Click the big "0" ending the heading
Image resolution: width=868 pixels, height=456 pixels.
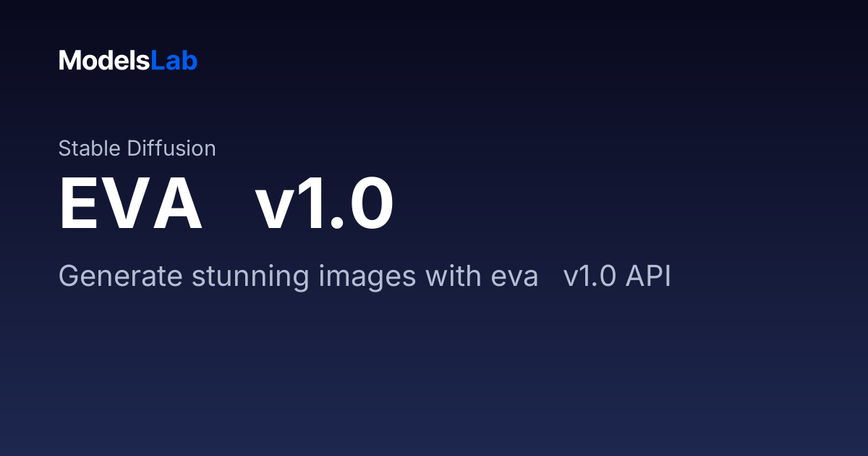(371, 205)
